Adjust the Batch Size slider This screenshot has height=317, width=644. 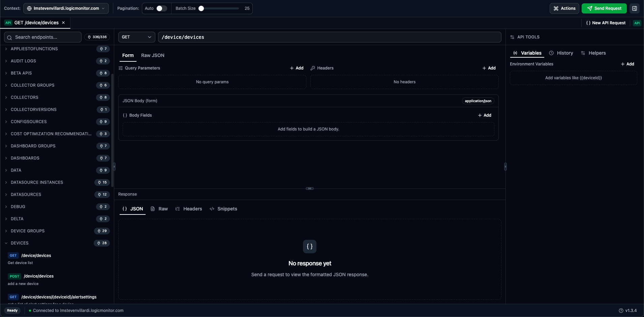click(x=202, y=8)
